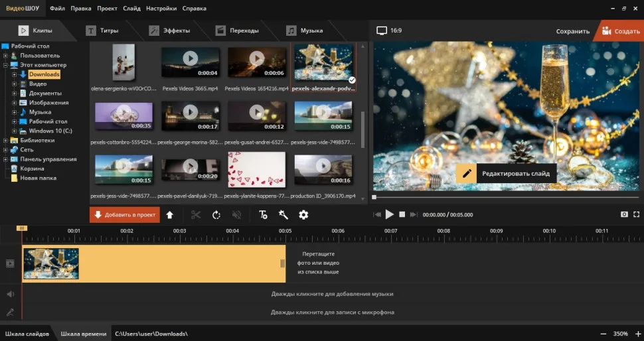
Task: Toggle the mute sound icon in toolbar
Action: click(236, 215)
